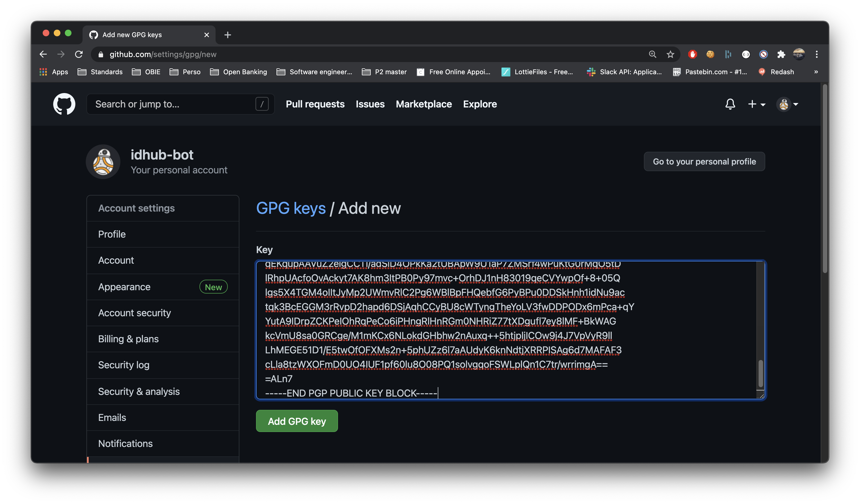
Task: Click the zoom magnifier in the address bar
Action: pos(652,54)
